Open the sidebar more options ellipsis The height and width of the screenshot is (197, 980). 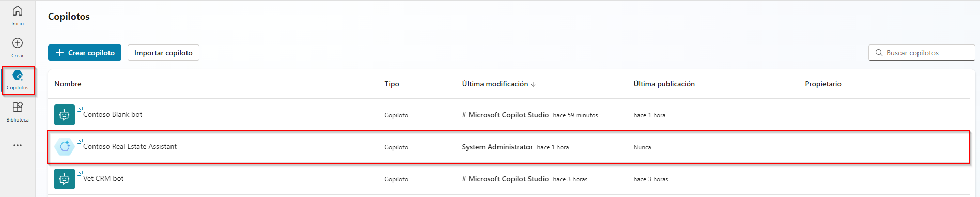point(18,145)
